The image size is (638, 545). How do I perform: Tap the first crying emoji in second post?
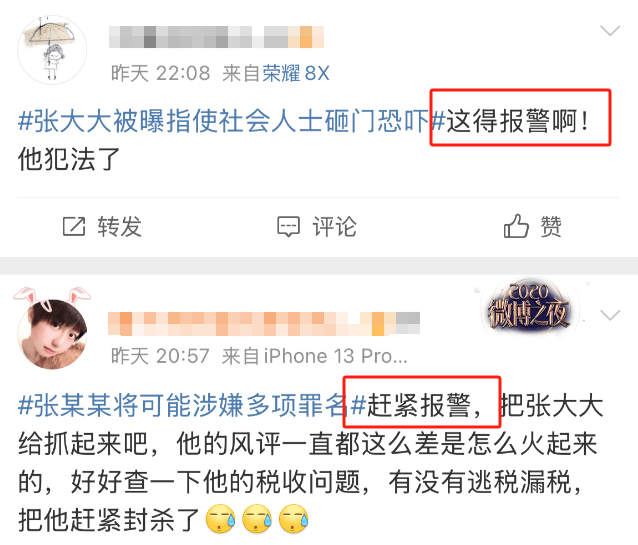tap(220, 519)
